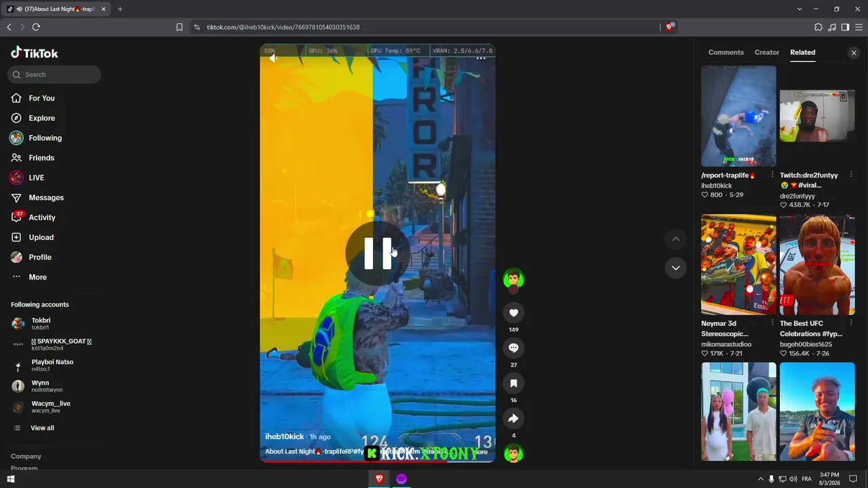The width and height of the screenshot is (868, 488).
Task: Open options for the Twitch:dre2funtyy video
Action: point(851,175)
